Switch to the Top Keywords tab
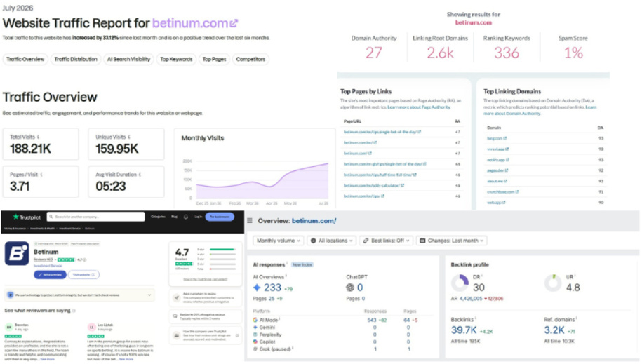 [x=176, y=59]
